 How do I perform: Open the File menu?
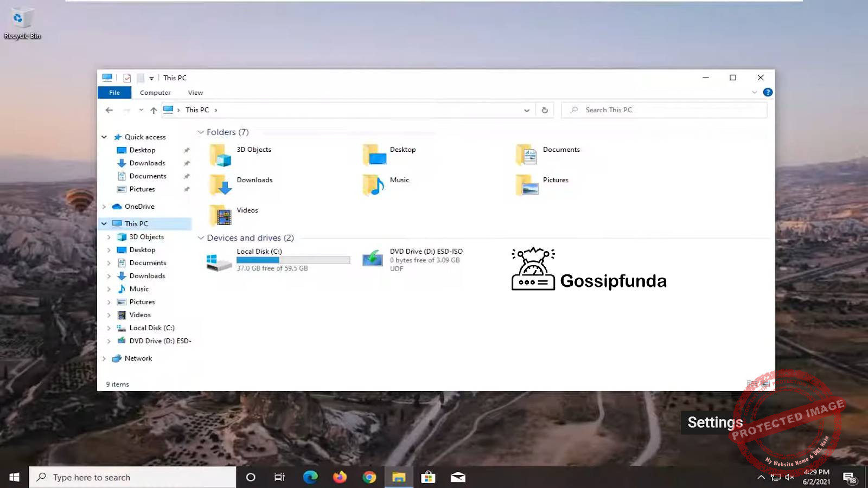point(114,92)
